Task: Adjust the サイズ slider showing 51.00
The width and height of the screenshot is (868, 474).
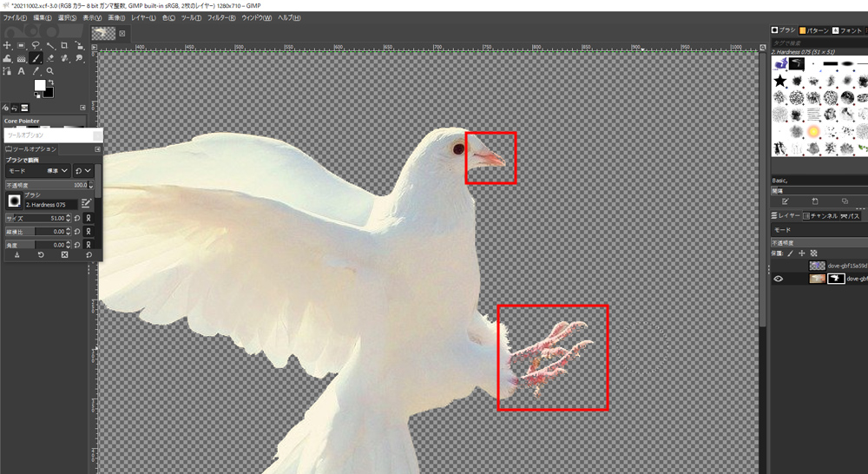Action: click(39, 218)
